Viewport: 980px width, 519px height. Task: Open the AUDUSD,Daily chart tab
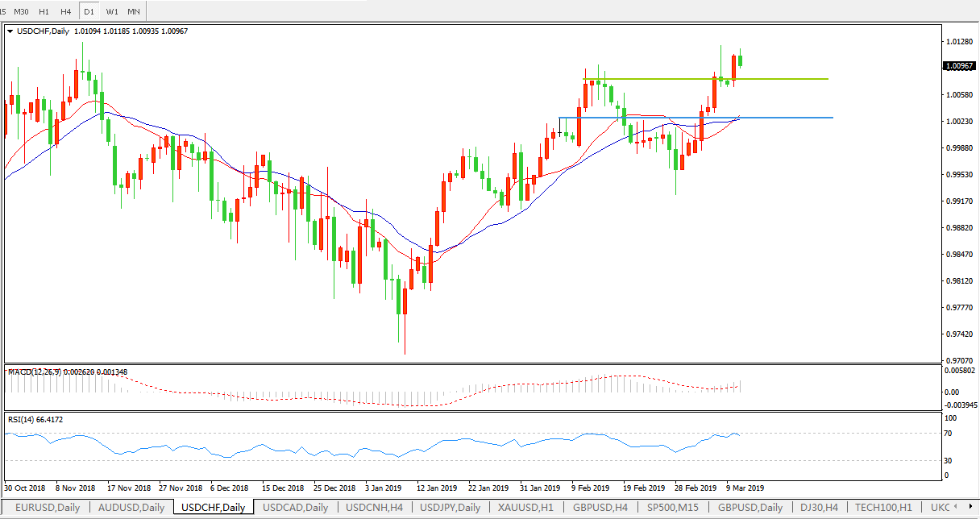[x=131, y=508]
